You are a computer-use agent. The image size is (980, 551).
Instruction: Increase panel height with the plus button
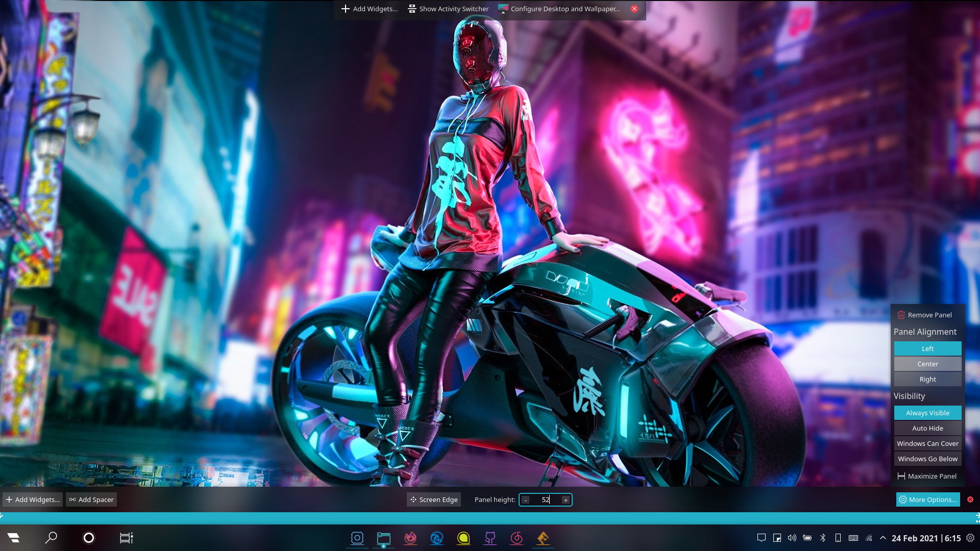pos(566,500)
